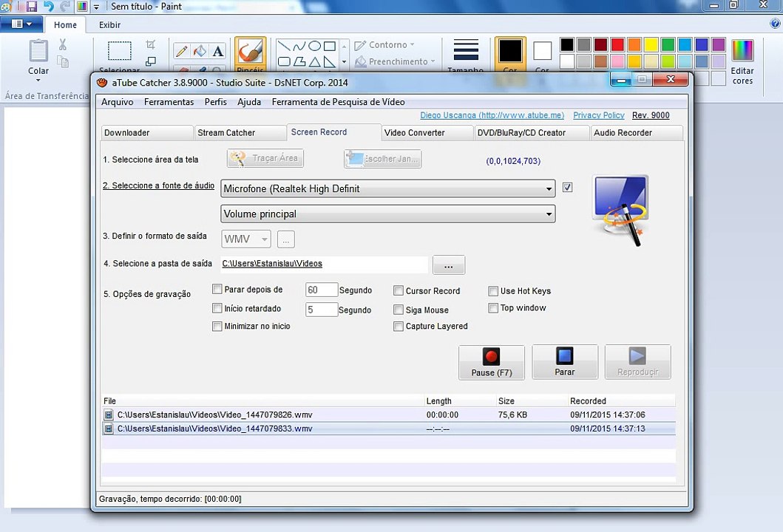Switch to the Video Converter tab
Image resolution: width=783 pixels, height=532 pixels.
click(427, 133)
